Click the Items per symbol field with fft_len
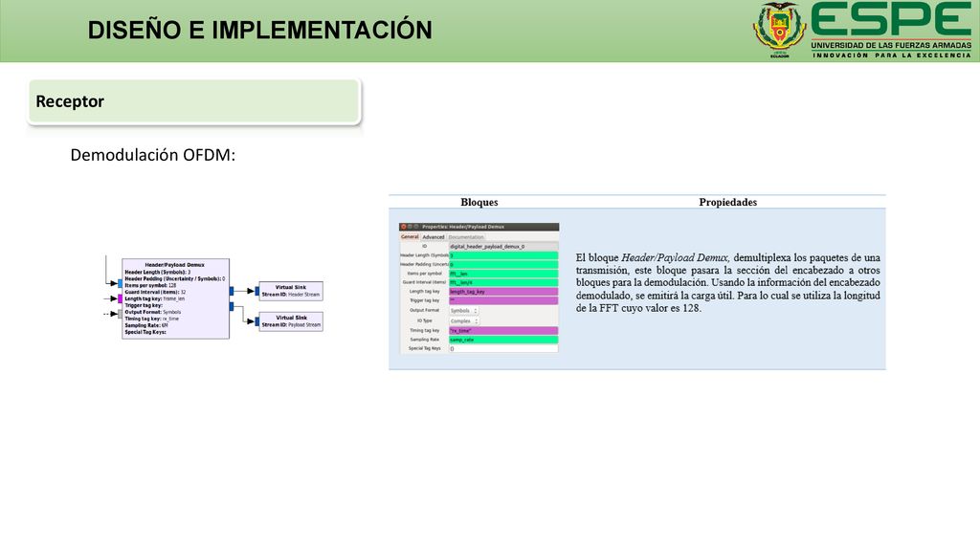 (x=503, y=274)
